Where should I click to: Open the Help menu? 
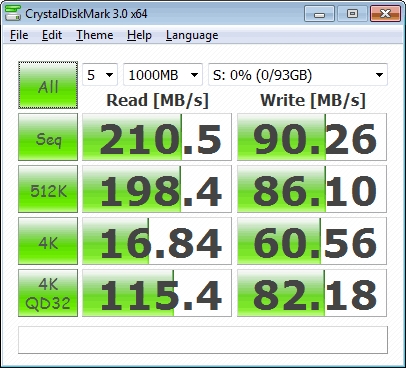pos(139,35)
